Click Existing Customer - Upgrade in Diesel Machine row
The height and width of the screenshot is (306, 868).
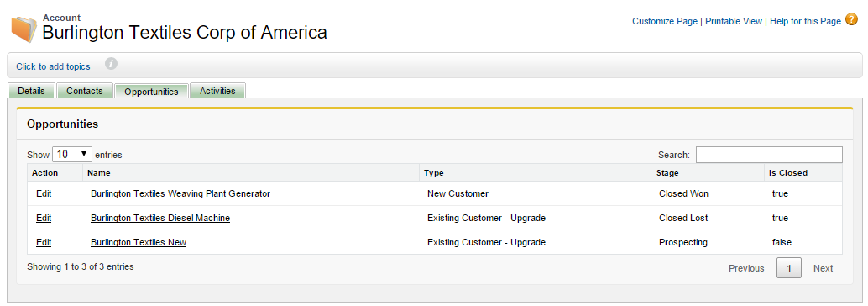click(x=487, y=218)
